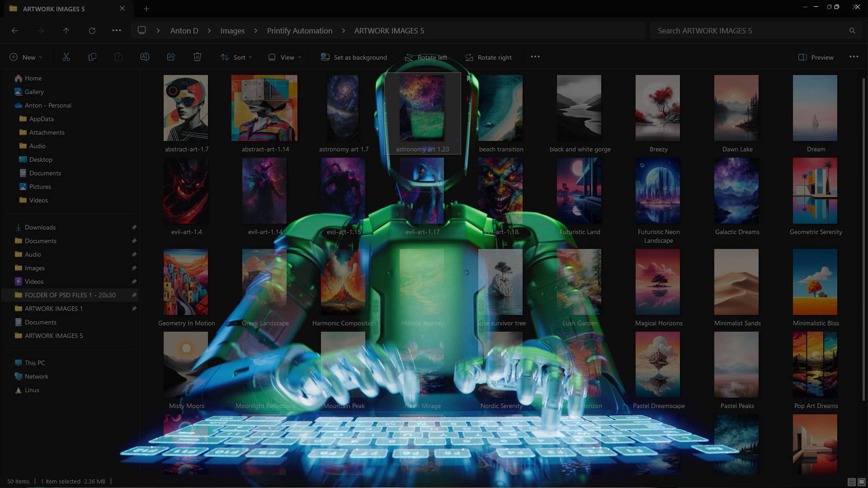This screenshot has height=488, width=868.
Task: Navigate up to the parent folder
Action: tap(66, 30)
